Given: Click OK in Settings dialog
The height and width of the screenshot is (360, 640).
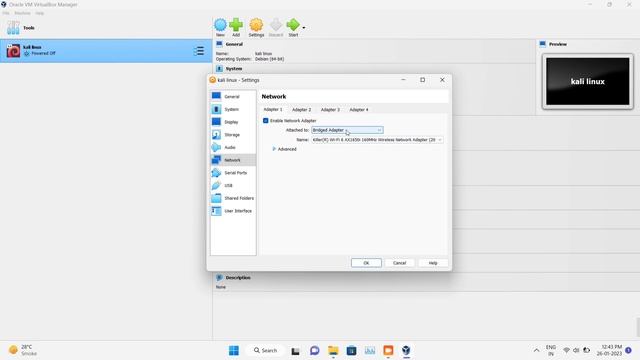Looking at the screenshot, I should [366, 263].
